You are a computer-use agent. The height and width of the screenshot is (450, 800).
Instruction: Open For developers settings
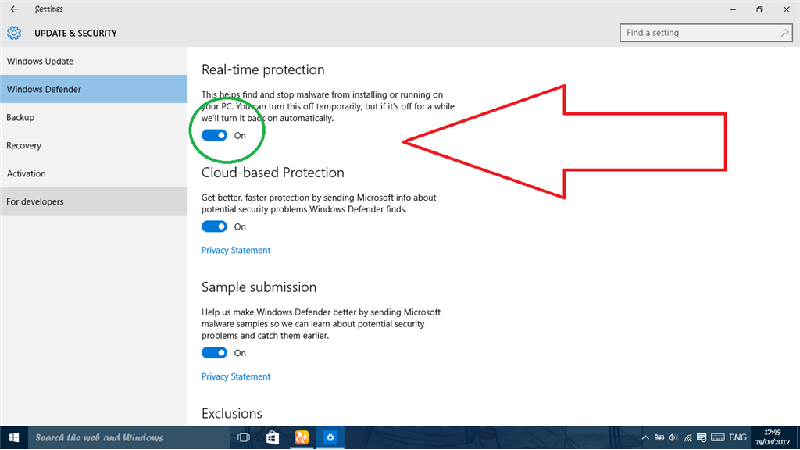pos(93,202)
